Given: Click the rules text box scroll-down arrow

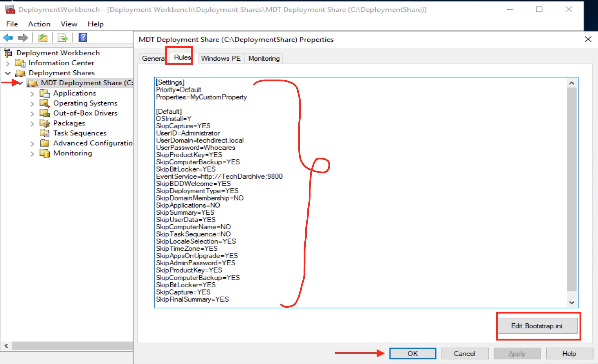Looking at the screenshot, I should [x=572, y=302].
